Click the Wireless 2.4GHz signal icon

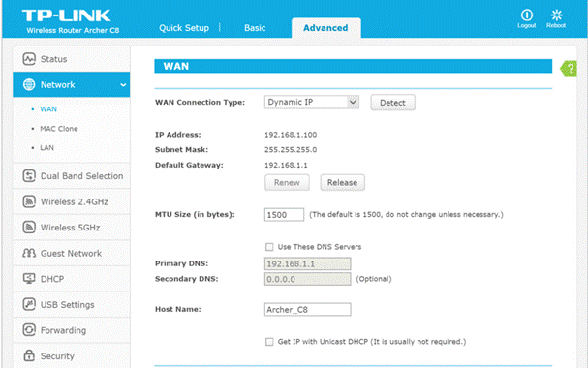29,201
